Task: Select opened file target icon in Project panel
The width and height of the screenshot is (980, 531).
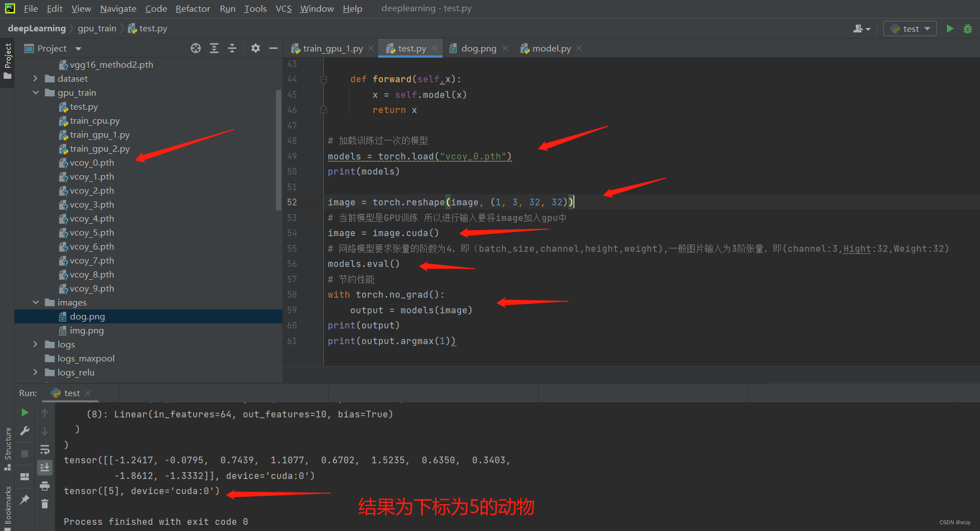Action: coord(196,49)
